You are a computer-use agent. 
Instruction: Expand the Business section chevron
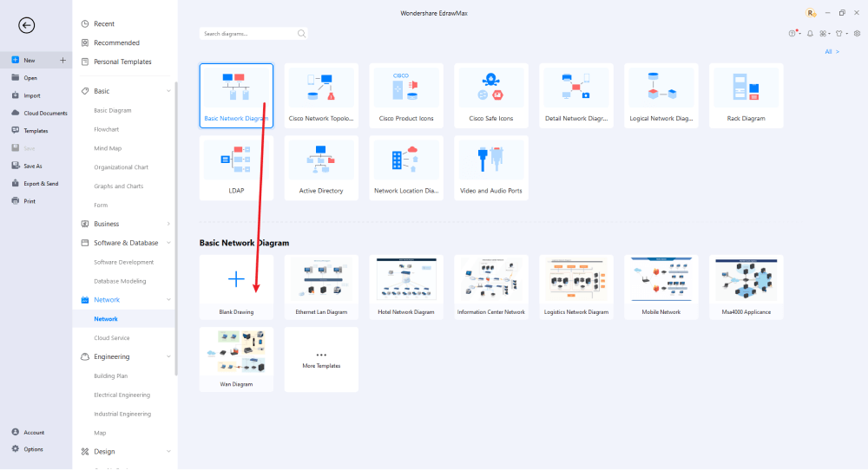tap(168, 224)
